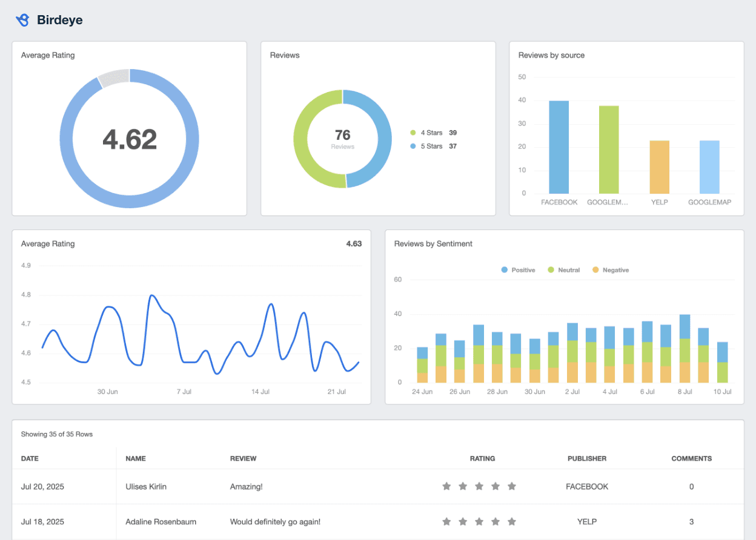The height and width of the screenshot is (540, 756).
Task: Sort the table by the PUBLISHER column
Action: (587, 458)
